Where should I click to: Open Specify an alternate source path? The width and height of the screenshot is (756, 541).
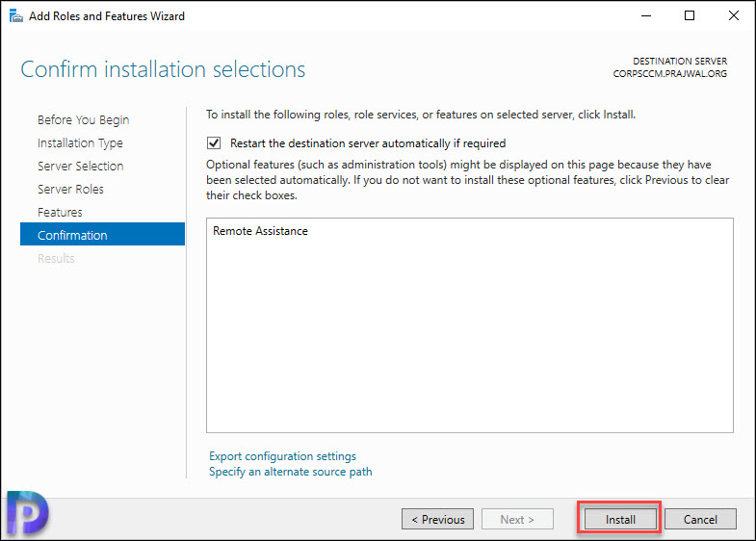[x=290, y=472]
